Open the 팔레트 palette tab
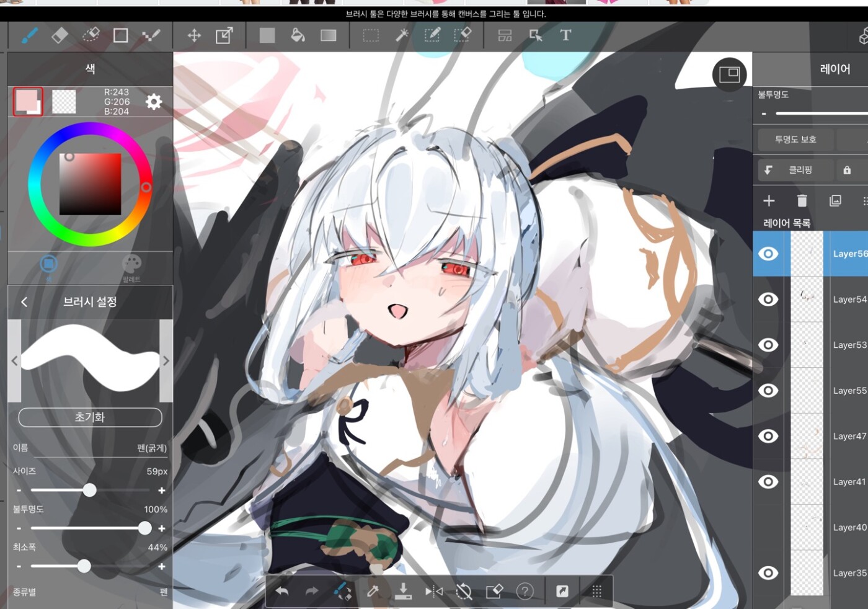 point(131,267)
